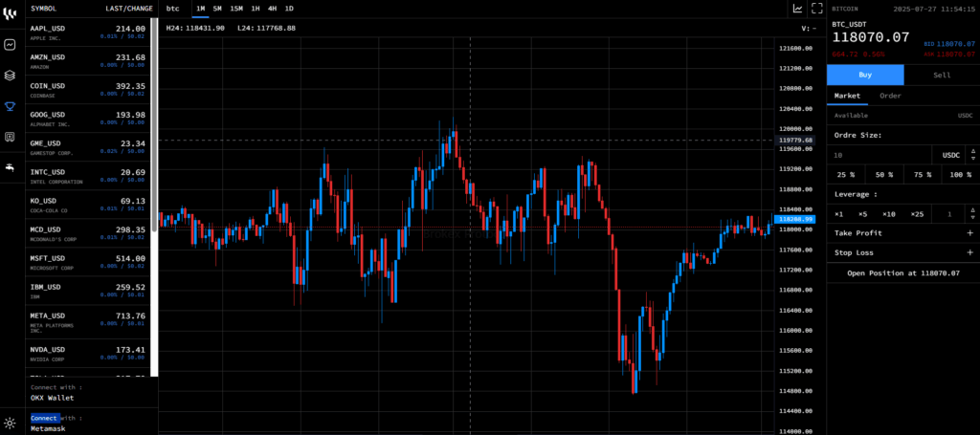Select AMZN_USD in symbol list

(x=87, y=61)
